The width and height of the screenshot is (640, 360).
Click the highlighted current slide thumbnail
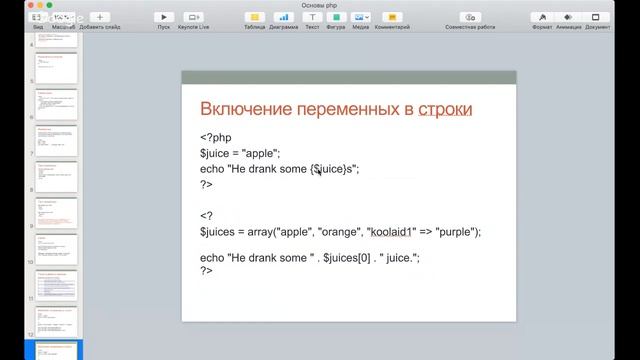(x=56, y=351)
